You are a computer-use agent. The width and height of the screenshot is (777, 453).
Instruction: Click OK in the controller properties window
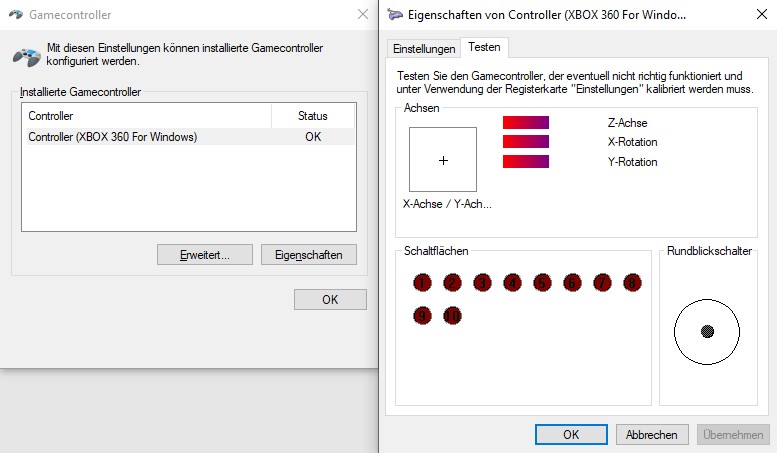tap(571, 435)
